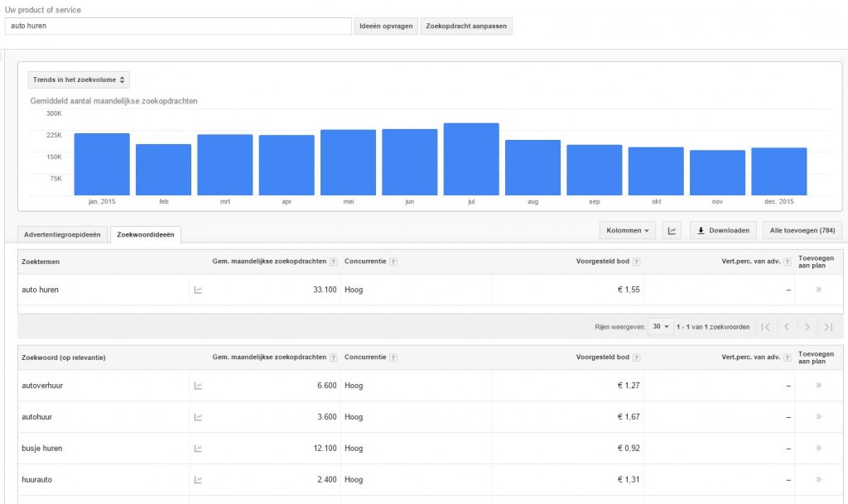Jump to last page pagination icon

[x=828, y=327]
